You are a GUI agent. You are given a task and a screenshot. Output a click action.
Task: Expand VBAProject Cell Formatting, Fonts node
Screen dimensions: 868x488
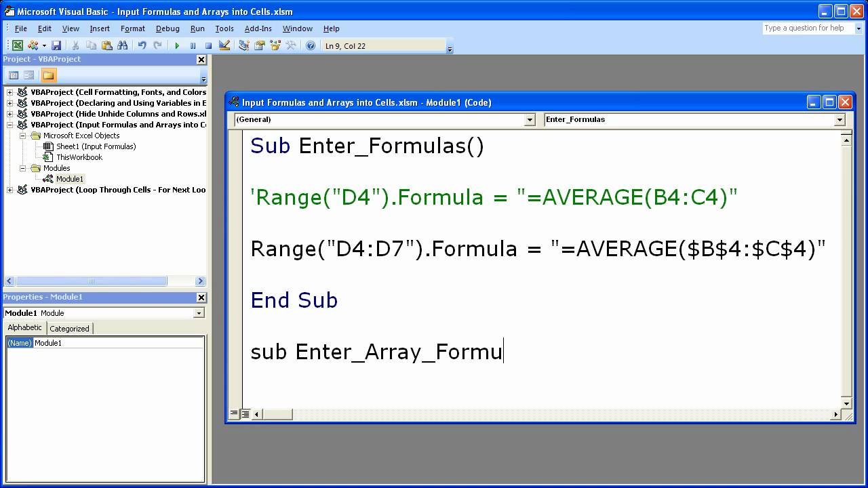click(9, 92)
